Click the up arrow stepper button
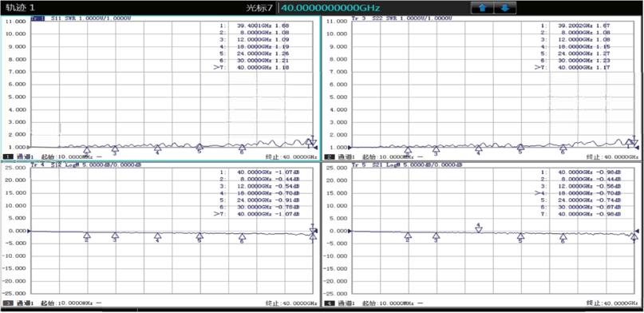This screenshot has width=644, height=313. pos(483,7)
